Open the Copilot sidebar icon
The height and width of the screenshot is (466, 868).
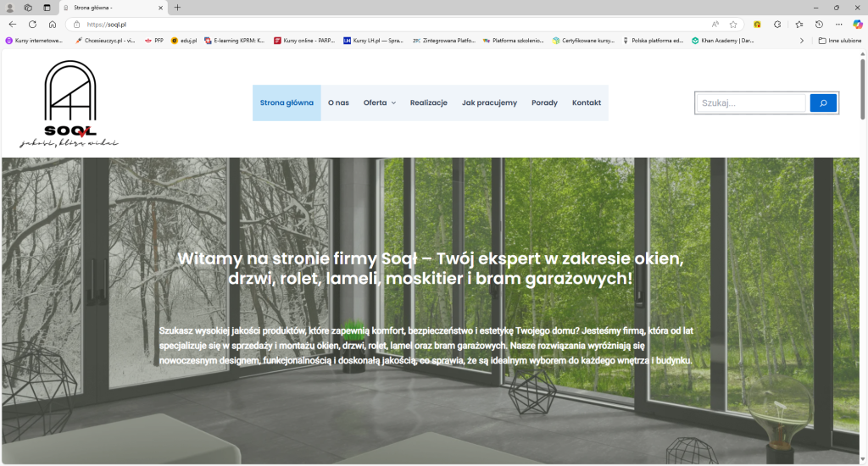(857, 25)
